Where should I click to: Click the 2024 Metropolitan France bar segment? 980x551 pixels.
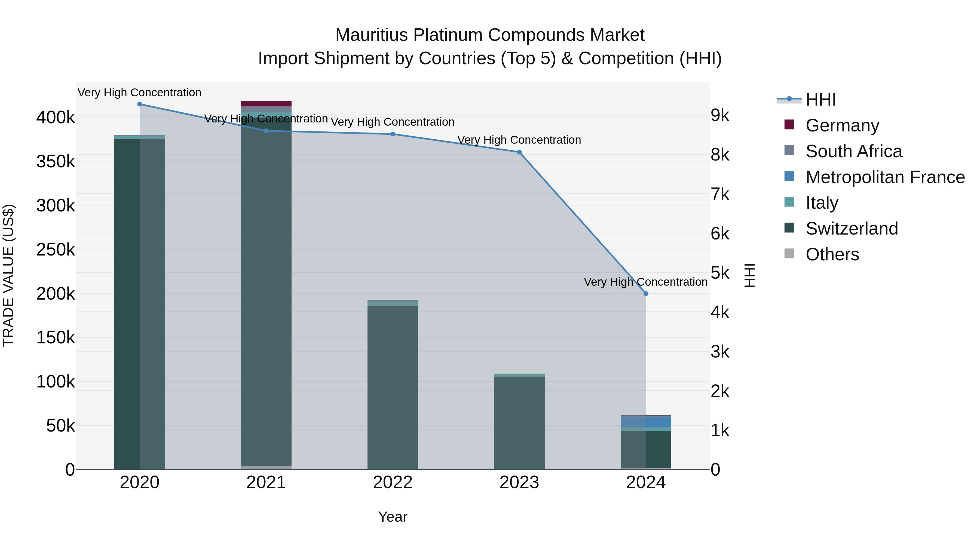point(646,422)
